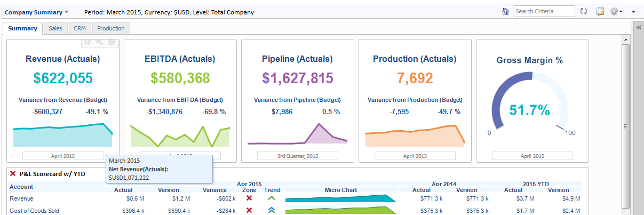The image size is (644, 215).
Task: Click the 51.7% gauge value
Action: [529, 110]
